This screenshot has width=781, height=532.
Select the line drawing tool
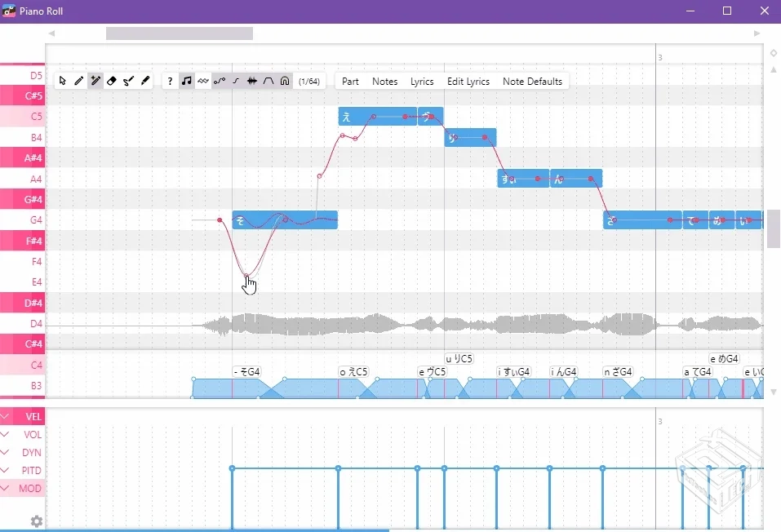236,81
